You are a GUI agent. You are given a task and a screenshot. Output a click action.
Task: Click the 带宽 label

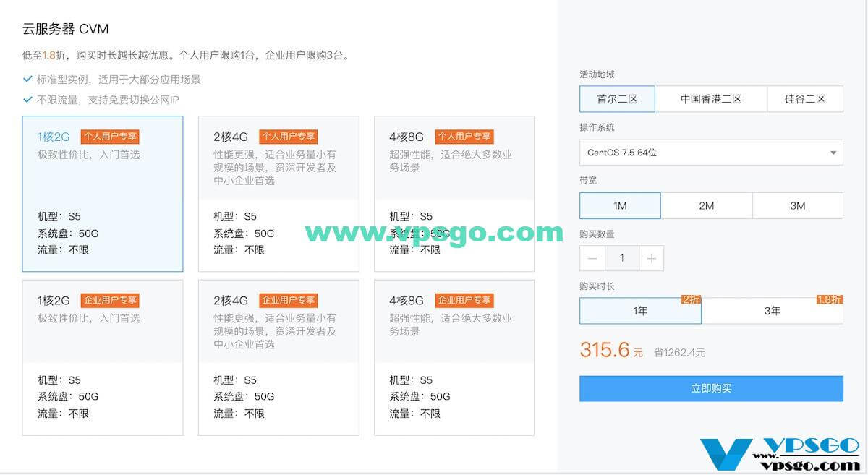(588, 180)
